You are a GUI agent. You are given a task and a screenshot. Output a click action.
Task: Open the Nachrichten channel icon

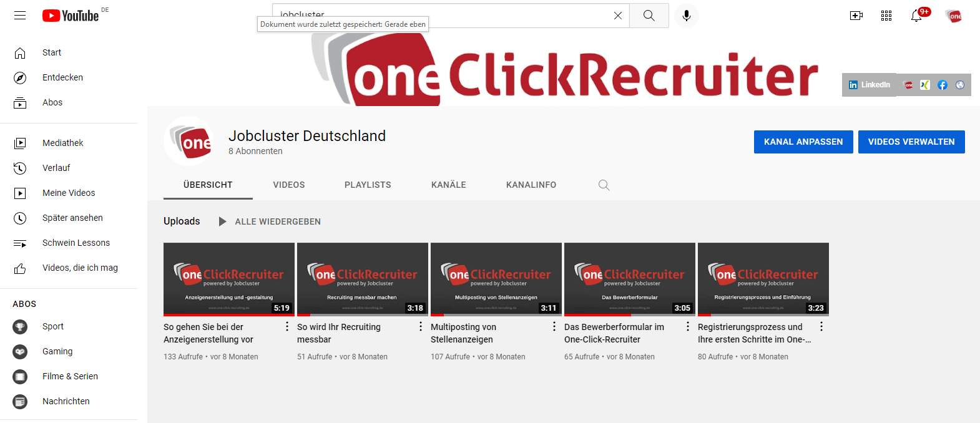tap(20, 401)
